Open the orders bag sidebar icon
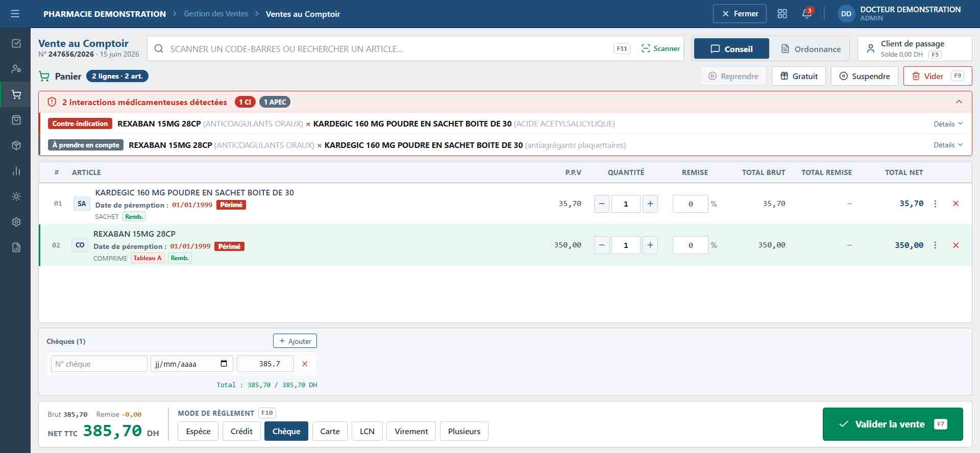980x453 pixels. [16, 120]
